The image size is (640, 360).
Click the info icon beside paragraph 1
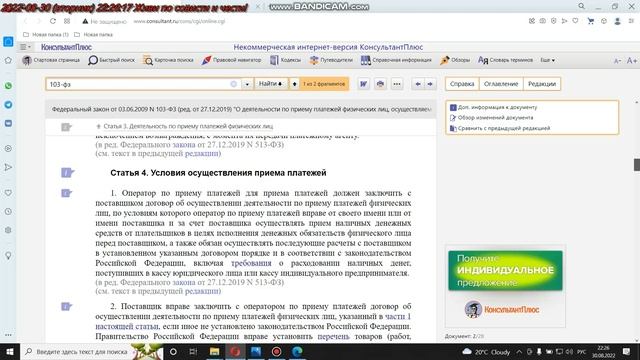click(67, 193)
